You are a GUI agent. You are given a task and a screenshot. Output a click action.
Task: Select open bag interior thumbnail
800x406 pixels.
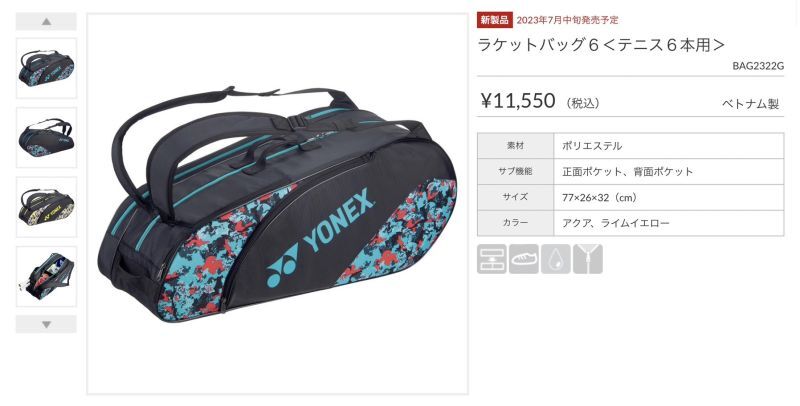[46, 276]
